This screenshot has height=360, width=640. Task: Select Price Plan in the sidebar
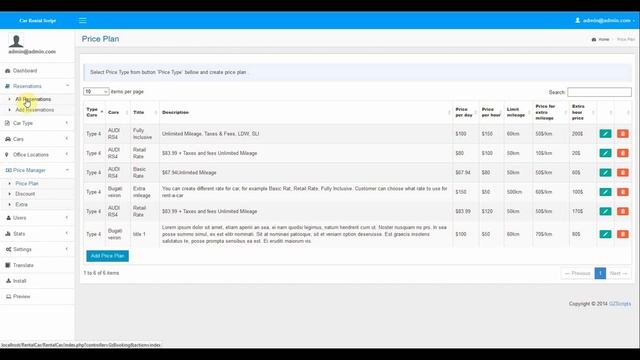click(x=27, y=184)
